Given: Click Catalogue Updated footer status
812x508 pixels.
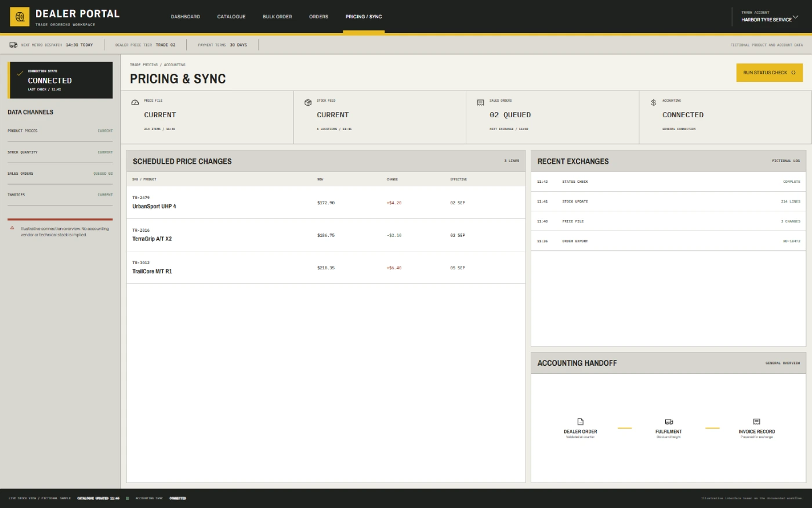Looking at the screenshot, I should click(98, 498).
